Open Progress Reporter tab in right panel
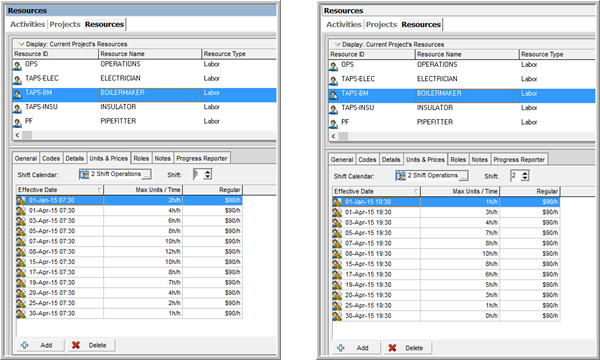The width and height of the screenshot is (600, 360). tap(519, 160)
